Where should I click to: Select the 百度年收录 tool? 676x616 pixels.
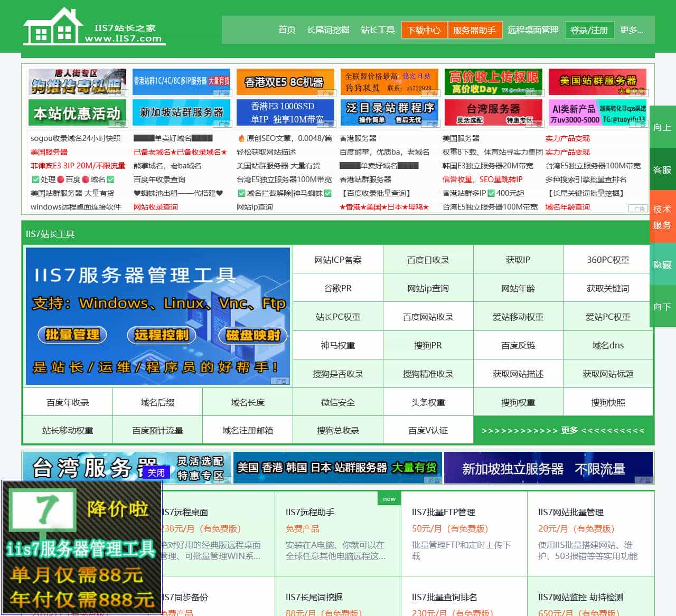(x=68, y=402)
